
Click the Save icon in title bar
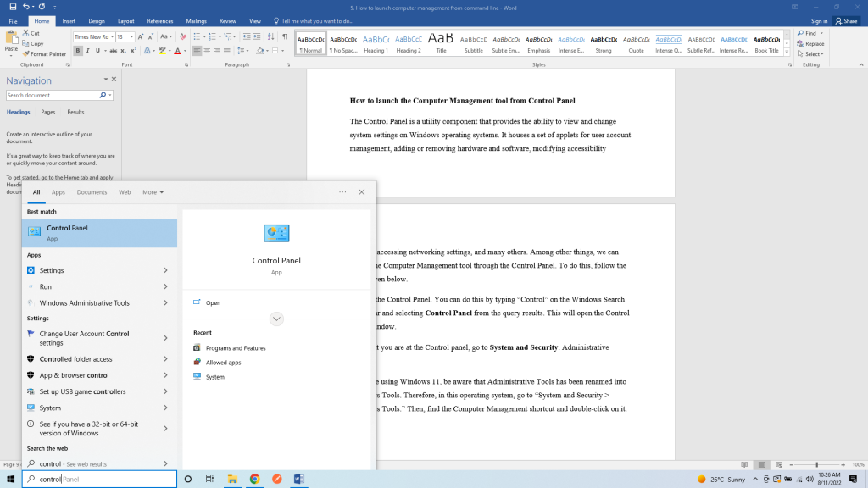(x=13, y=7)
